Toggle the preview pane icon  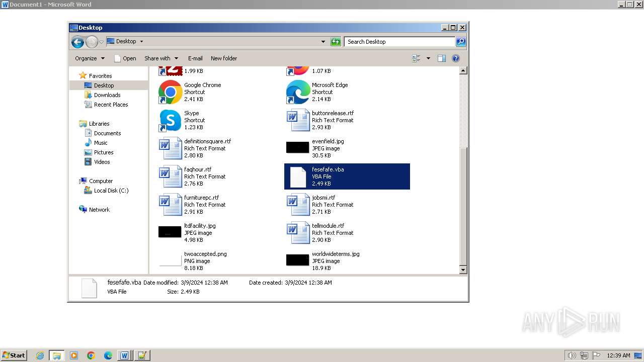pyautogui.click(x=442, y=58)
